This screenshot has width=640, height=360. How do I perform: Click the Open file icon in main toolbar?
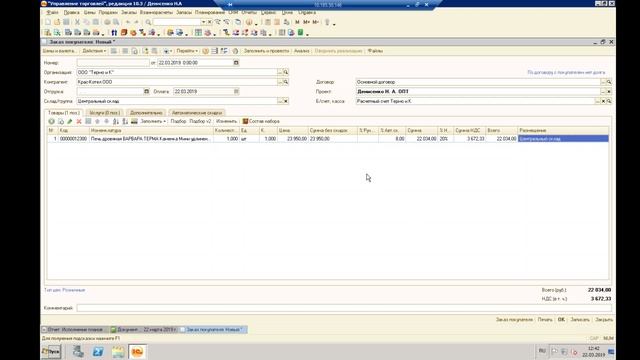point(57,22)
